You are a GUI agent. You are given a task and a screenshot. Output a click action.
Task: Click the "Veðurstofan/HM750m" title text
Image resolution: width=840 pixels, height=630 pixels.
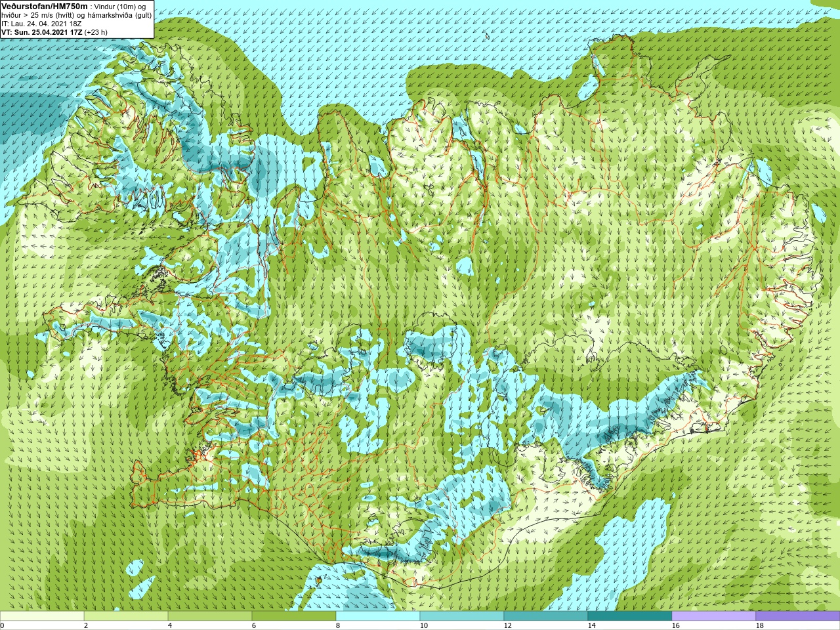point(45,6)
